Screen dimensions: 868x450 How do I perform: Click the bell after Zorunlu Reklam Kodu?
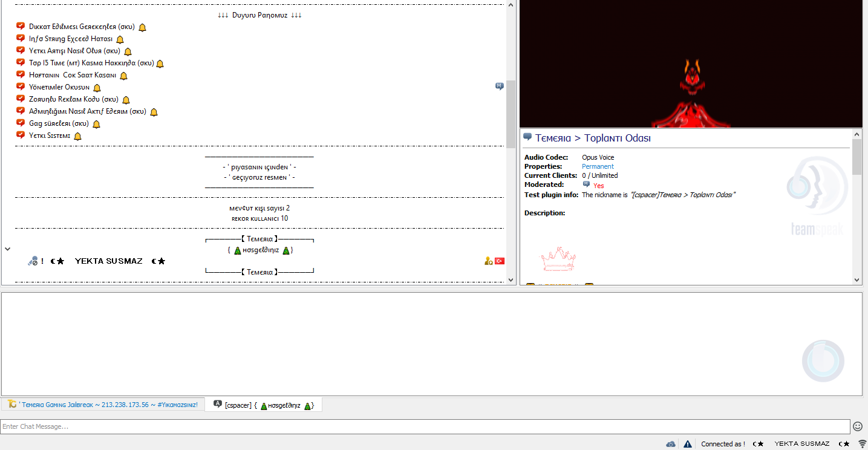126,100
